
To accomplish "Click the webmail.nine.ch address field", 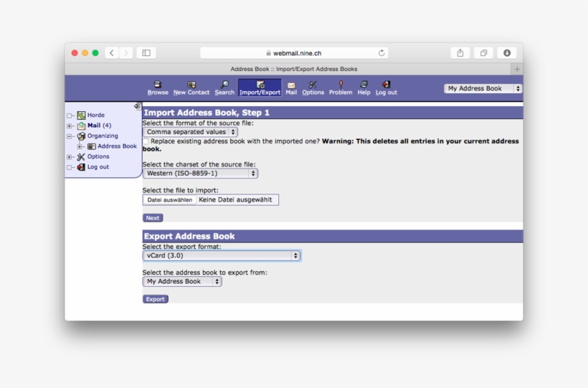I will [x=294, y=53].
